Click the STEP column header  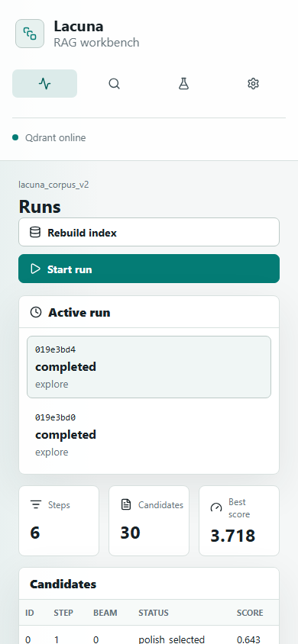pyautogui.click(x=63, y=613)
